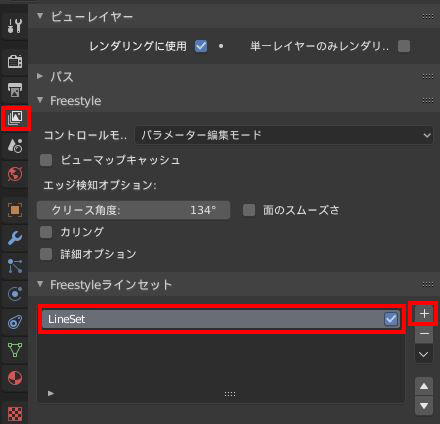The height and width of the screenshot is (424, 440).
Task: Open the Particles properties tab
Action: click(15, 266)
